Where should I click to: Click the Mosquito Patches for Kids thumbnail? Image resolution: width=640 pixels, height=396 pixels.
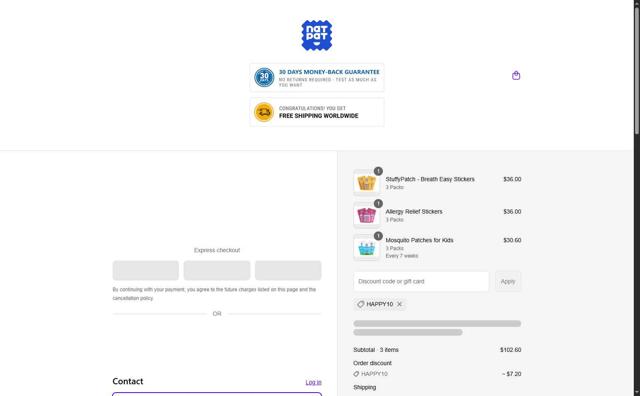click(366, 248)
